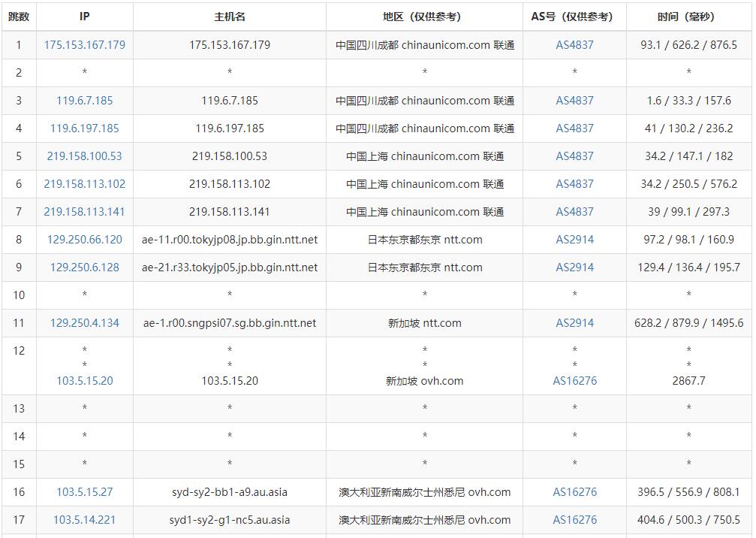Select hostname ae-1.r00.sngpsi07.sg.bb.gin.ntt.net
Screen dimensions: 756x538
[230, 323]
